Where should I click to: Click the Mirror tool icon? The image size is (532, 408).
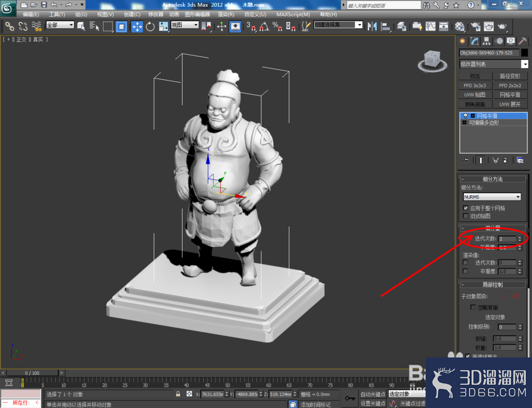372,26
